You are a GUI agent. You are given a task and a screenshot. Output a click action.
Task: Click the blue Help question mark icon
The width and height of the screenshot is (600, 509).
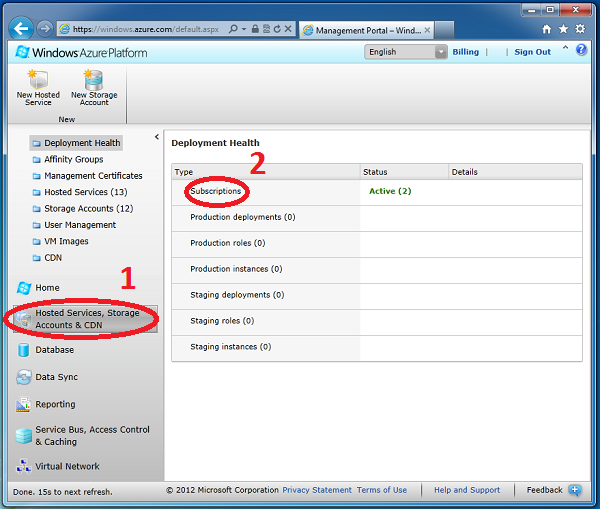tap(581, 50)
